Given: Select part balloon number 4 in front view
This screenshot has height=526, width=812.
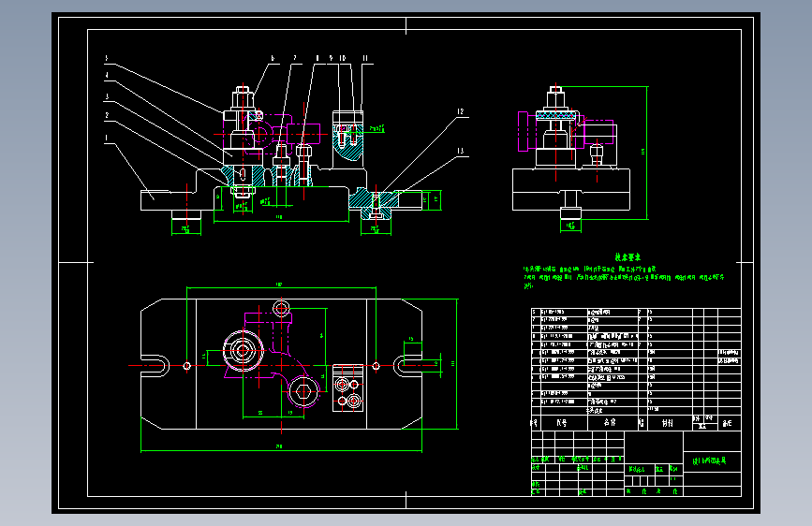Looking at the screenshot, I should pos(107,76).
